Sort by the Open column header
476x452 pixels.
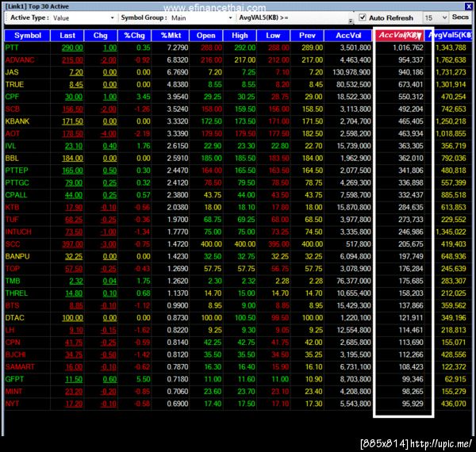(205, 36)
